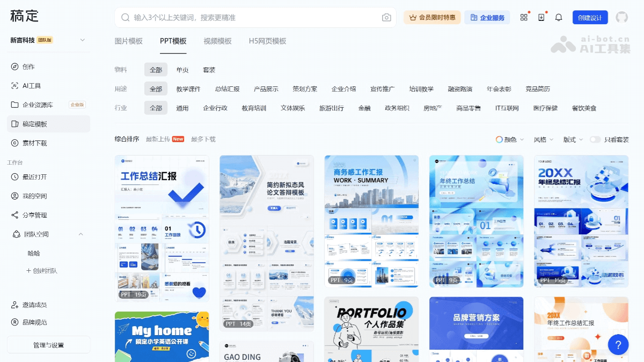
Task: Open the notification bell
Action: click(x=558, y=17)
